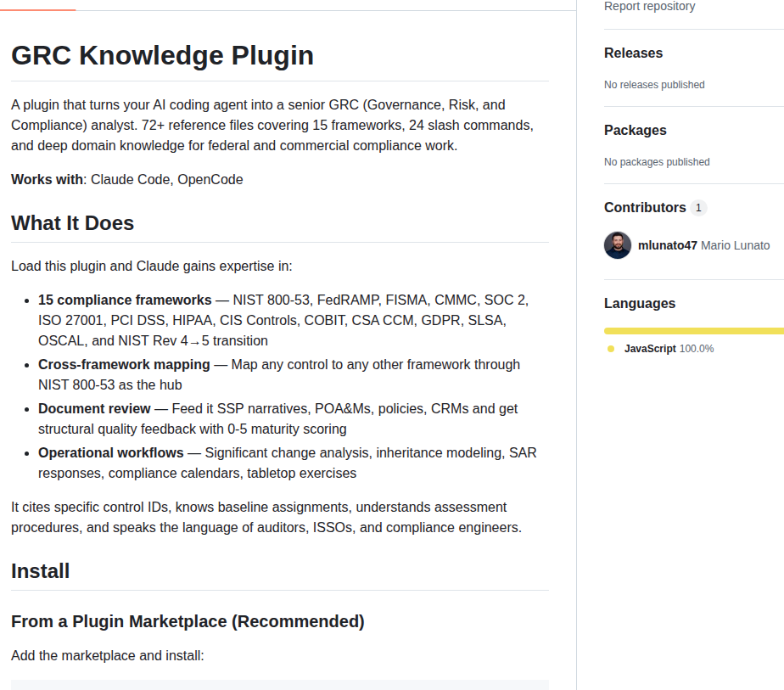Click the 'Languages' heading
Screen dimensions: 784x690
(640, 304)
